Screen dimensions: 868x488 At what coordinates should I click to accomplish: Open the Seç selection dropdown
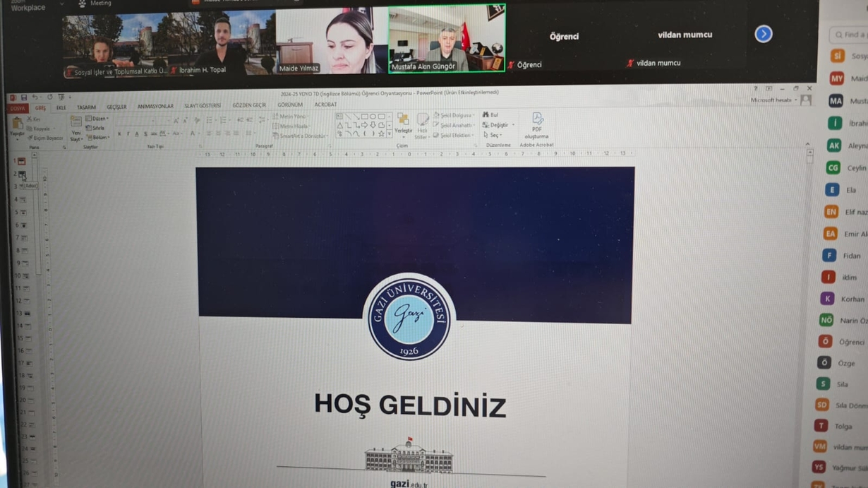point(493,134)
